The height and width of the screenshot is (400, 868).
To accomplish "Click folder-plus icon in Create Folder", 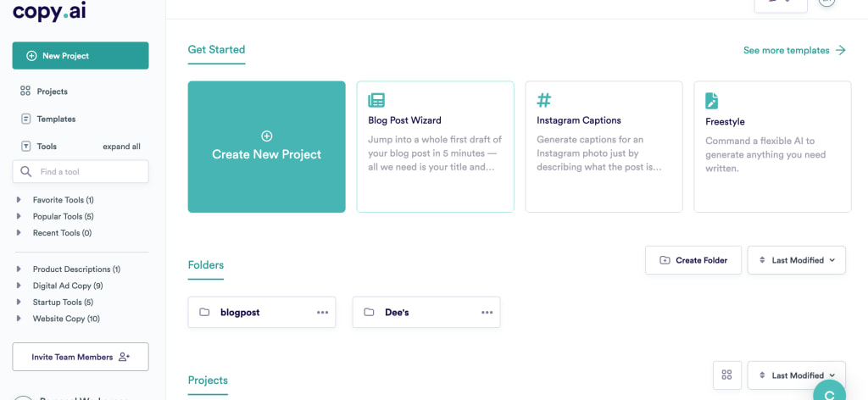I will point(665,260).
